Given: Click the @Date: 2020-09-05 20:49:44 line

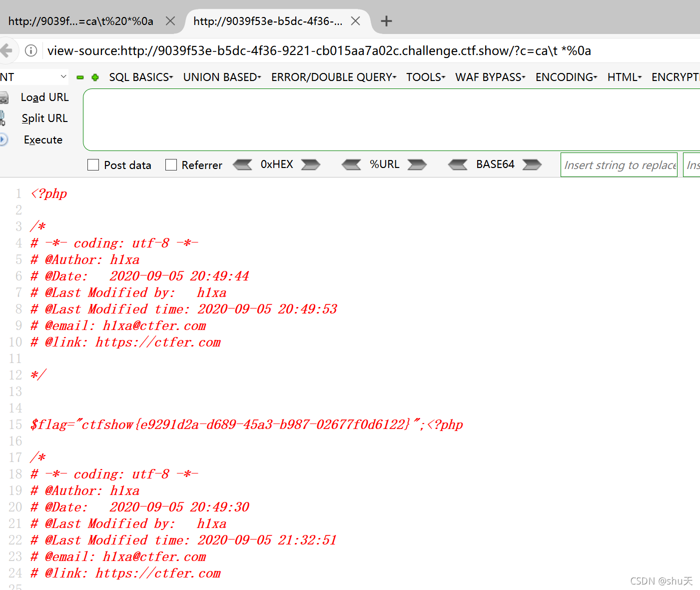Looking at the screenshot, I should [x=139, y=276].
